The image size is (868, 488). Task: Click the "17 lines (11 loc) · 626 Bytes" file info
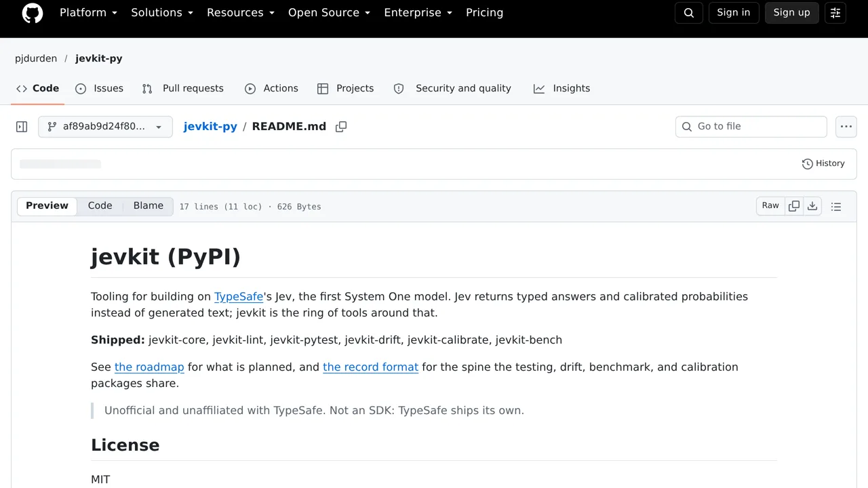click(250, 207)
